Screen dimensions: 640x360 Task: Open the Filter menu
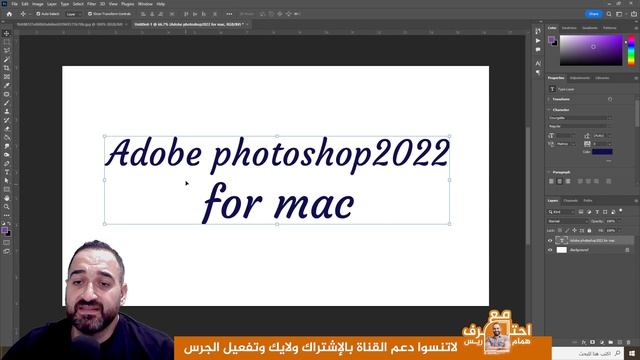[x=91, y=4]
